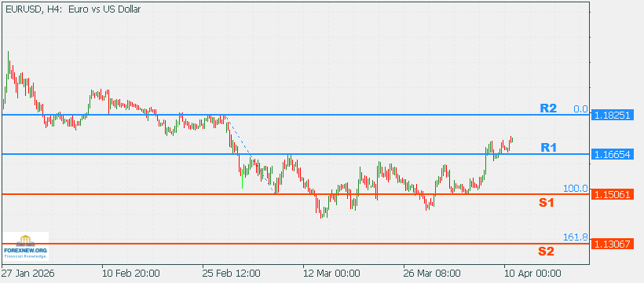Click the 1.16654 price tag
644x283 pixels.
pos(612,154)
